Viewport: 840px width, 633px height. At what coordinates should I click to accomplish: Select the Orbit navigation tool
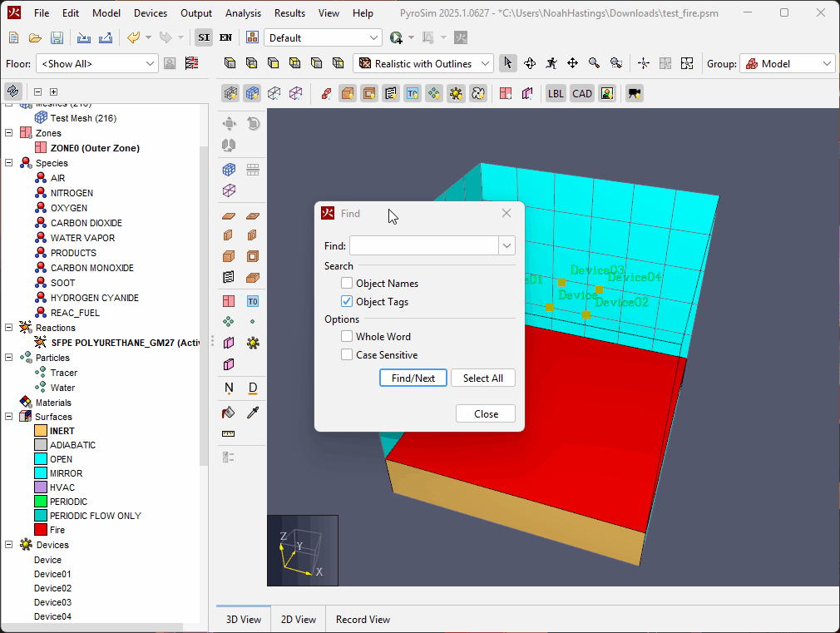point(530,63)
